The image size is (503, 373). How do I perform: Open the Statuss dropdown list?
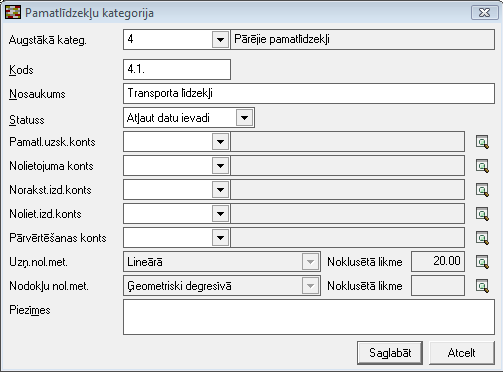[244, 118]
